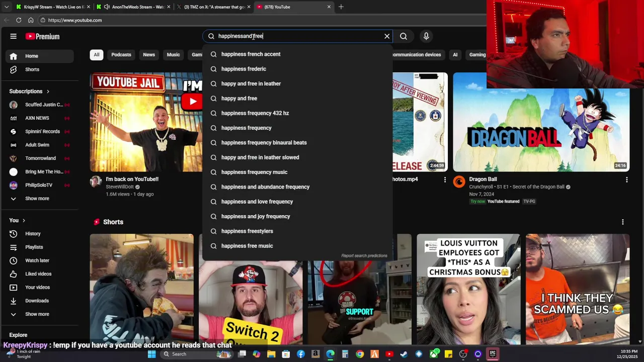Expand subscriptions with Show more
The height and width of the screenshot is (362, 644).
point(39,199)
